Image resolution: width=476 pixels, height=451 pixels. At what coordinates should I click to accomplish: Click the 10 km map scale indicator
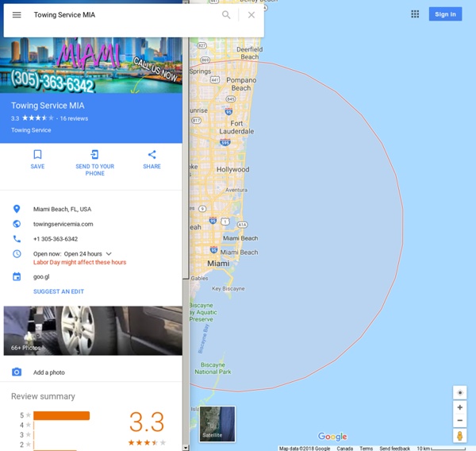441,449
